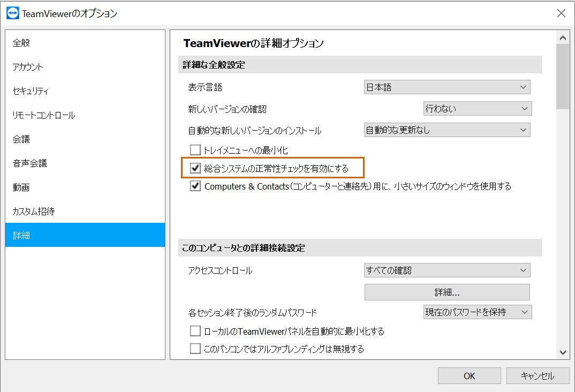Screen dimensions: 575x392
Task: Go to the セキュリティ section
Action: pos(85,91)
